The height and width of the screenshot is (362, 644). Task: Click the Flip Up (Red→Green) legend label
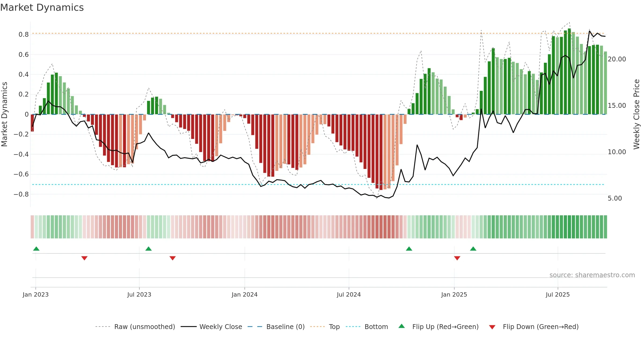[x=445, y=327]
